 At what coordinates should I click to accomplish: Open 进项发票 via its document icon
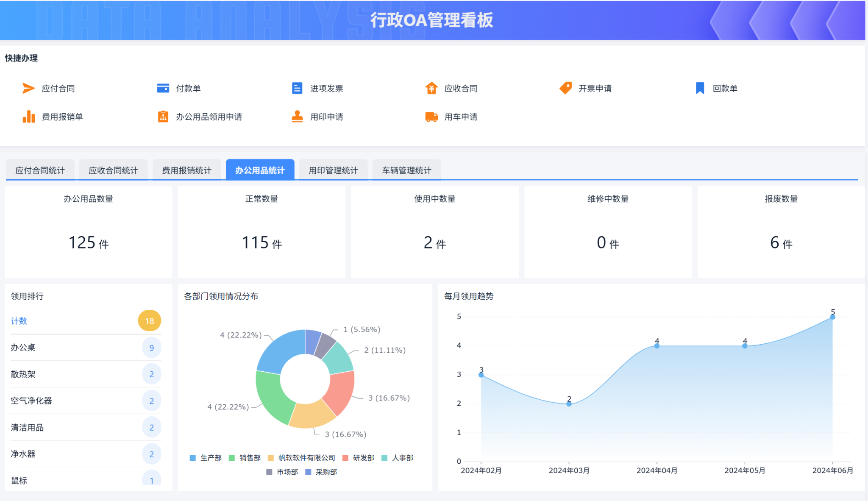(297, 88)
